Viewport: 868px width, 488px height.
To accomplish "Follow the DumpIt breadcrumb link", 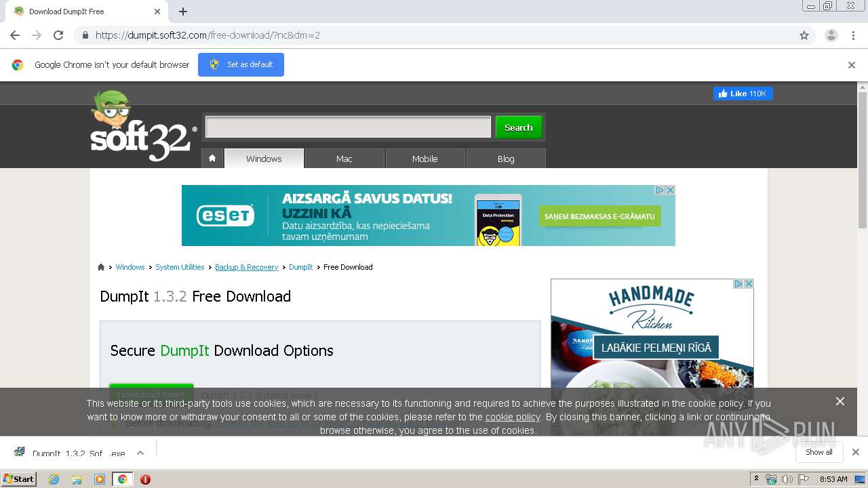I will click(300, 267).
